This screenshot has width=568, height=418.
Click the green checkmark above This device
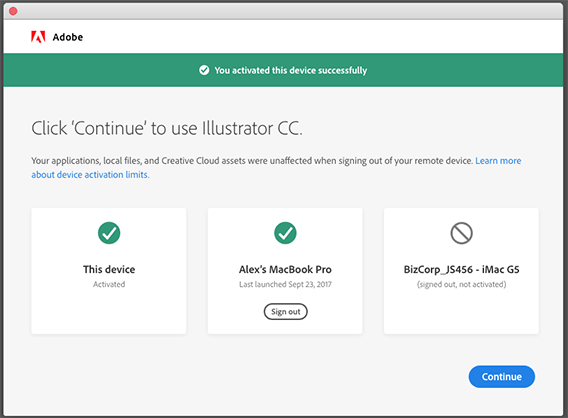[109, 233]
